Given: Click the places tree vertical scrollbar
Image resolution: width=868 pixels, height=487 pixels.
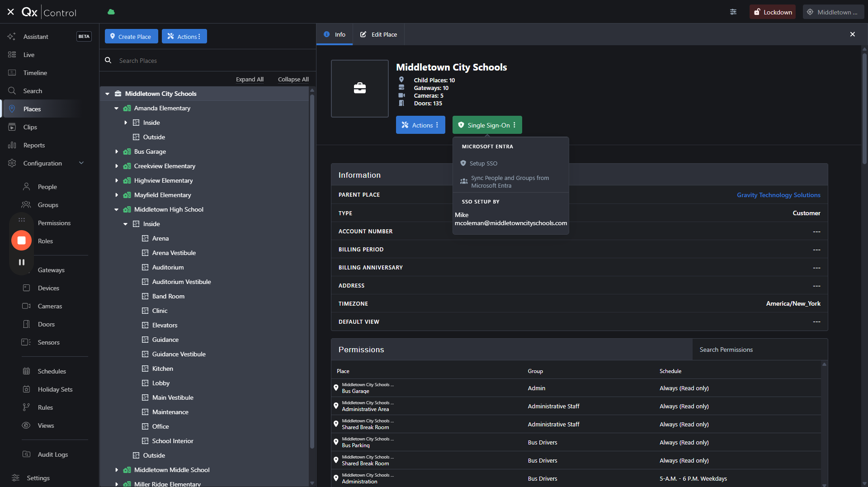Looking at the screenshot, I should pos(312,271).
